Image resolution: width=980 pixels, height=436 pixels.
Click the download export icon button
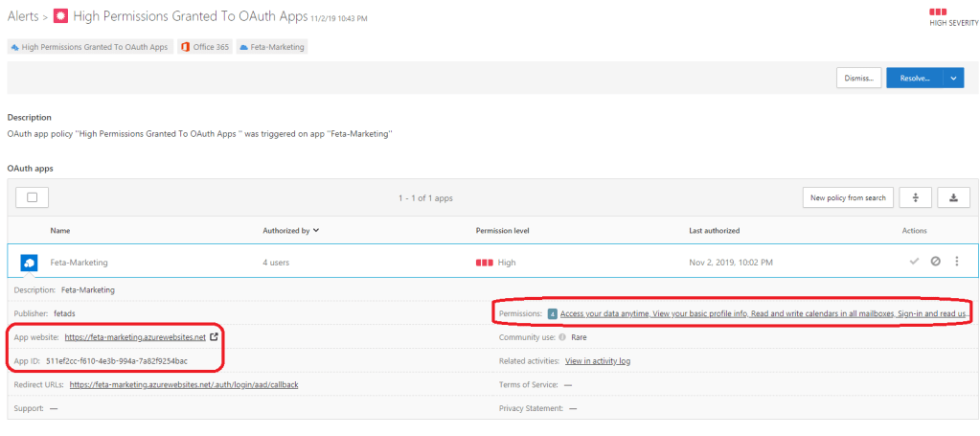pos(952,197)
